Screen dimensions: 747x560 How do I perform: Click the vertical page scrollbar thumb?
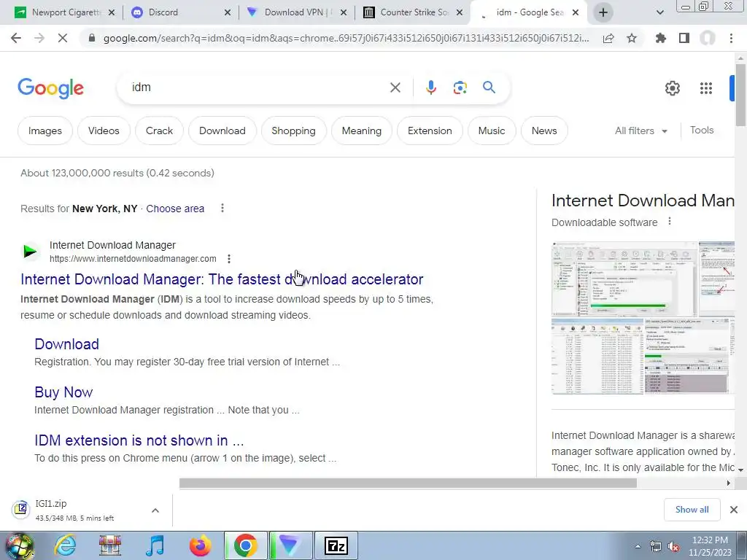coord(740,96)
